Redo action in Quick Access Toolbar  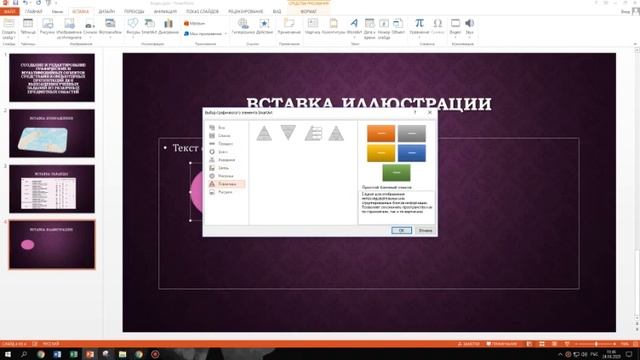38,3
